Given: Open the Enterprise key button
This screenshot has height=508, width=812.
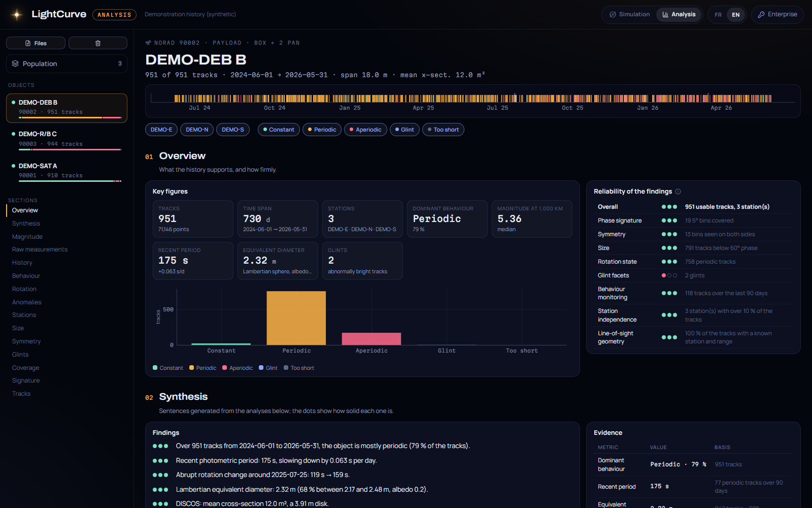Looking at the screenshot, I should (x=777, y=14).
